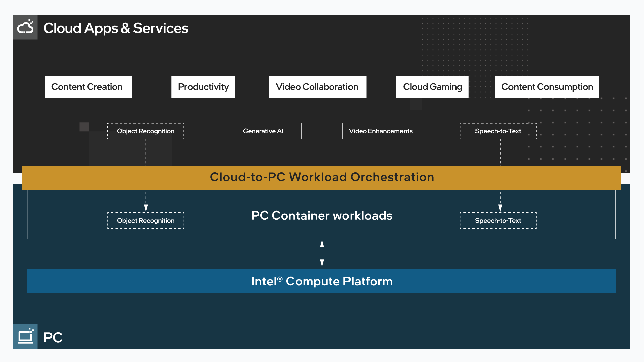Click the arrowhead pointing into PC Object Recognition
This screenshot has height=362, width=644.
point(146,208)
